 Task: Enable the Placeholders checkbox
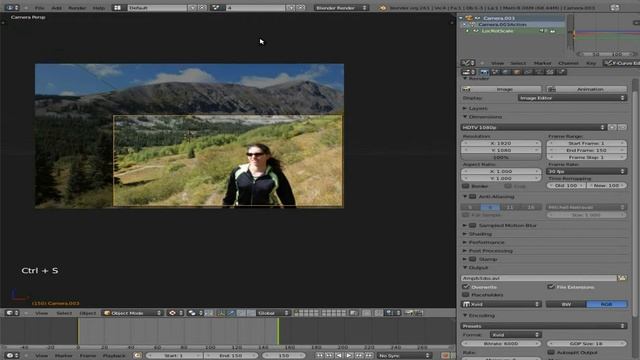coord(466,295)
